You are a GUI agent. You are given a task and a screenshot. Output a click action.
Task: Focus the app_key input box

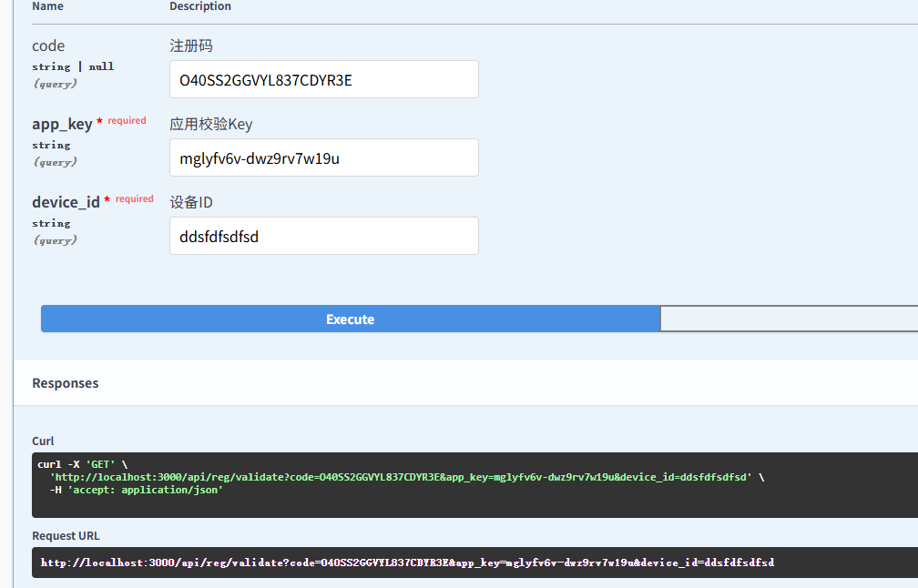(x=323, y=158)
